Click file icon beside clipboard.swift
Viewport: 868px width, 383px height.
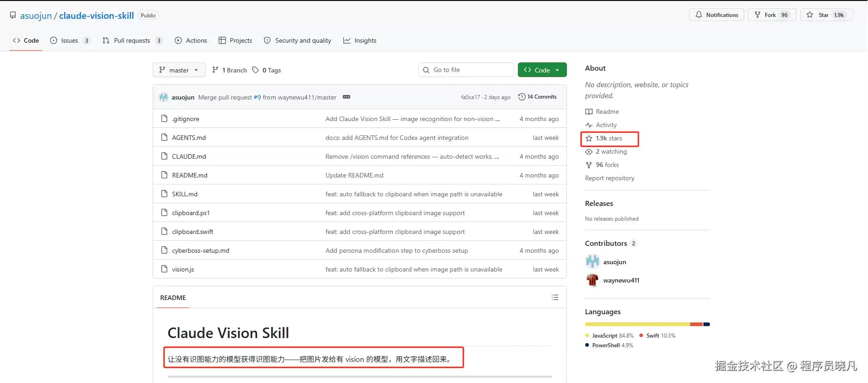coord(164,232)
